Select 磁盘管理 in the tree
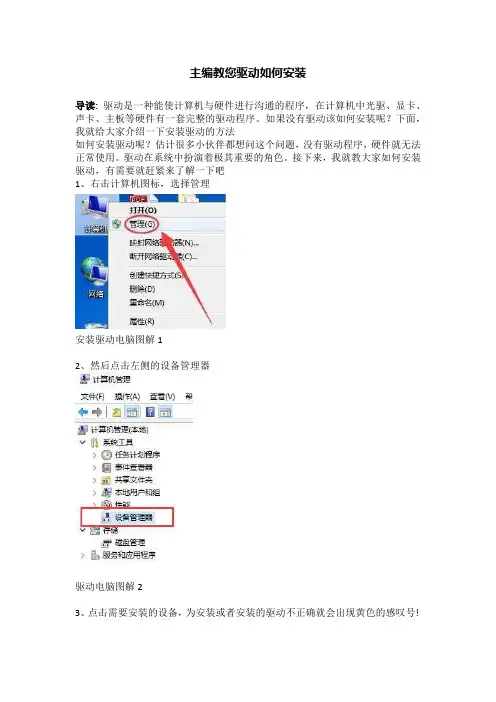Screen dimensions: 496x702 click(x=124, y=543)
